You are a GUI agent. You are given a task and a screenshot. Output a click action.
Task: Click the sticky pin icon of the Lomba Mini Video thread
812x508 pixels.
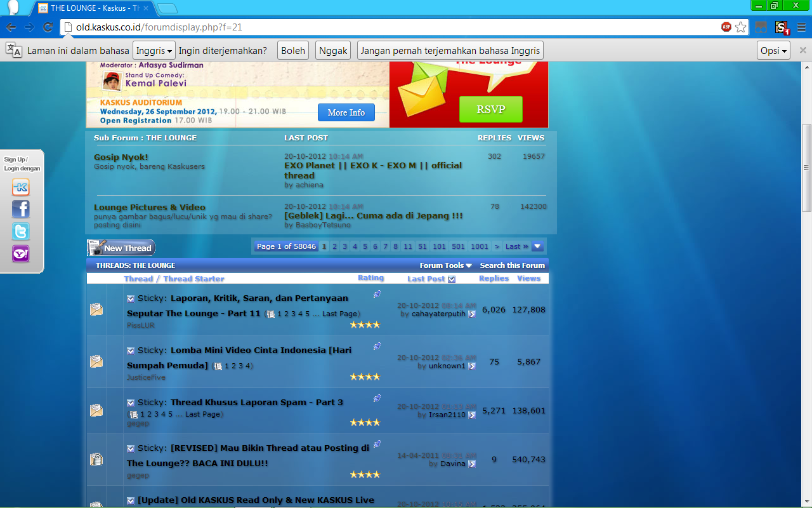[x=377, y=347]
